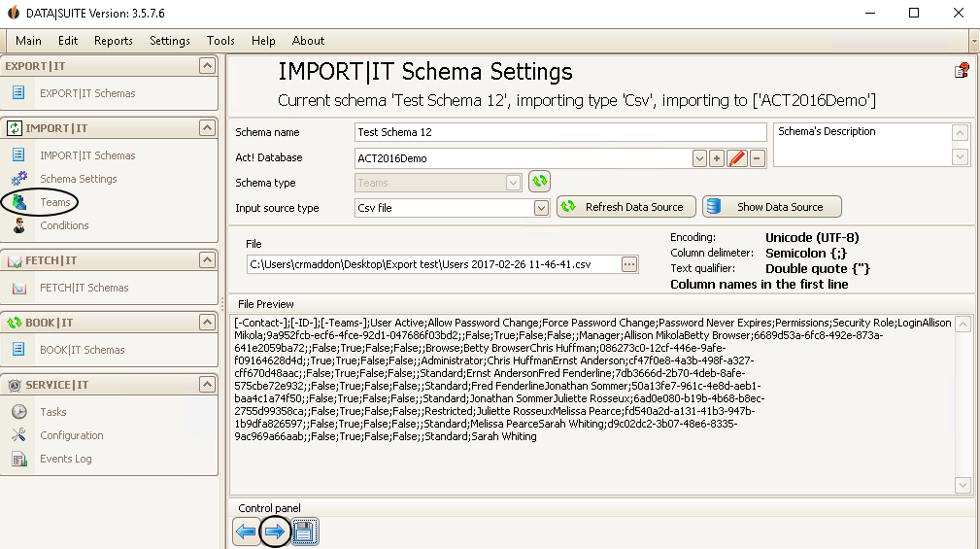The image size is (980, 549).
Task: Click the BOOK|IT section header icon
Action: (x=14, y=323)
